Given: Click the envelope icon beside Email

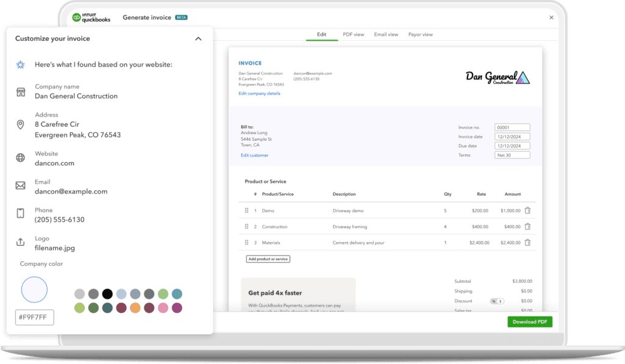Looking at the screenshot, I should (20, 185).
